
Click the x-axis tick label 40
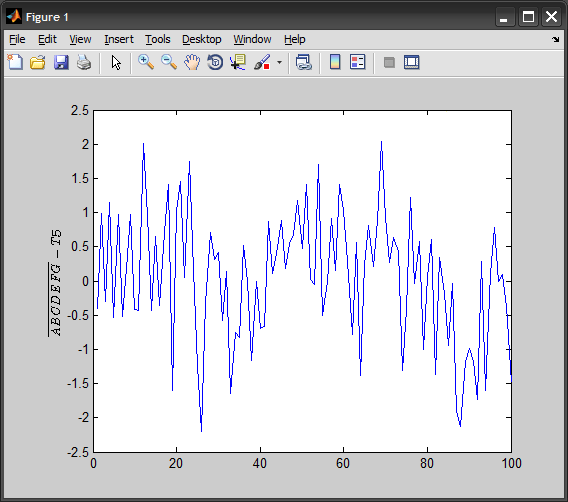click(260, 463)
